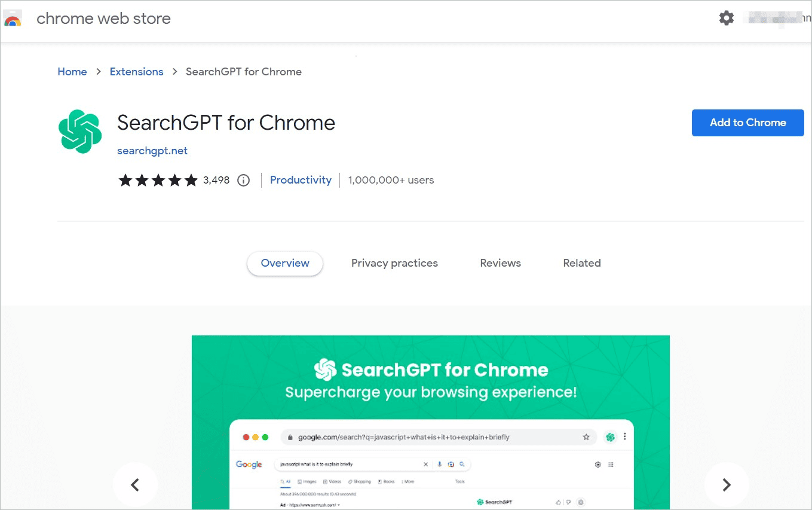Go to next screenshot with right arrow
The height and width of the screenshot is (510, 812).
click(726, 484)
